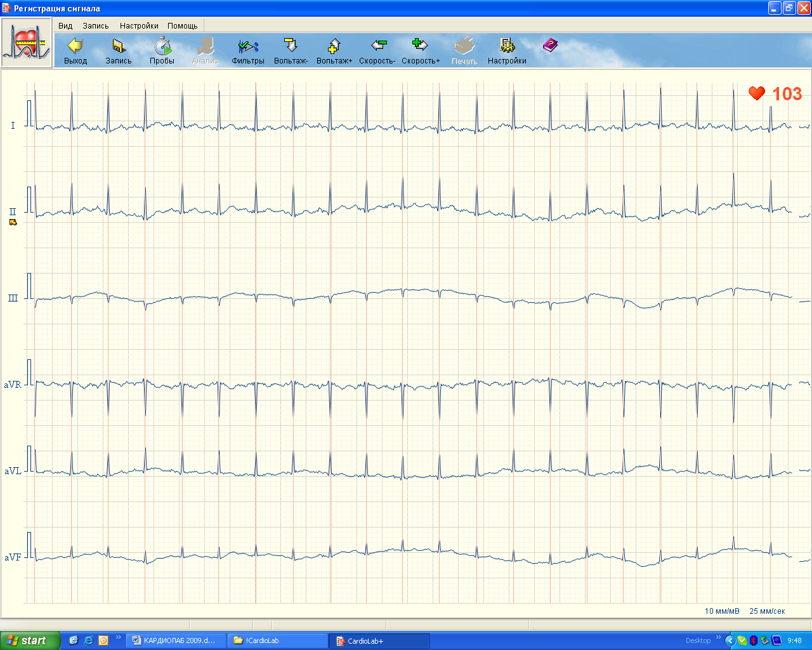Open Настройки toolbar settings icon

tap(507, 46)
